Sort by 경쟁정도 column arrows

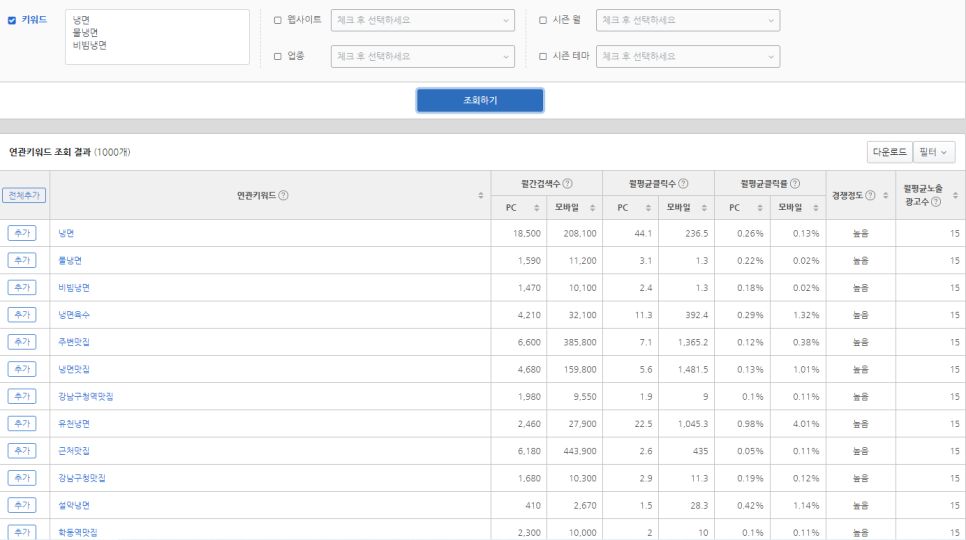tap(885, 195)
